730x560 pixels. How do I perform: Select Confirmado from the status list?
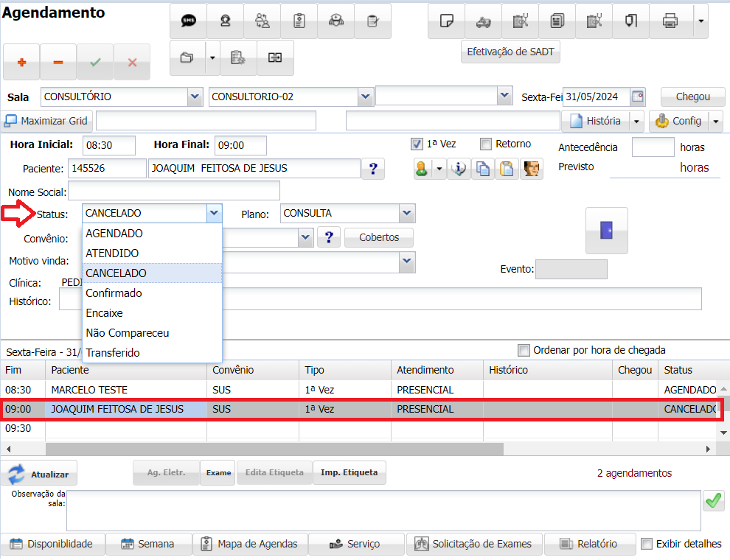[x=114, y=293]
